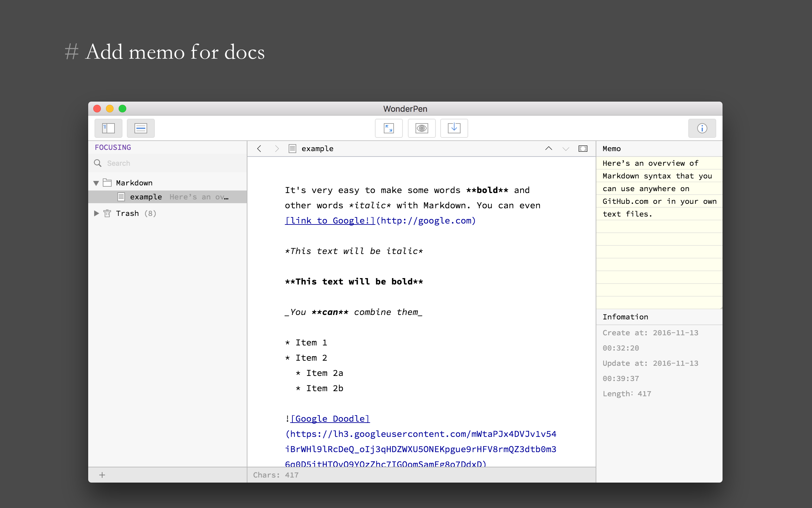Image resolution: width=812 pixels, height=508 pixels.
Task: Click the document icon beside example title
Action: pyautogui.click(x=292, y=149)
